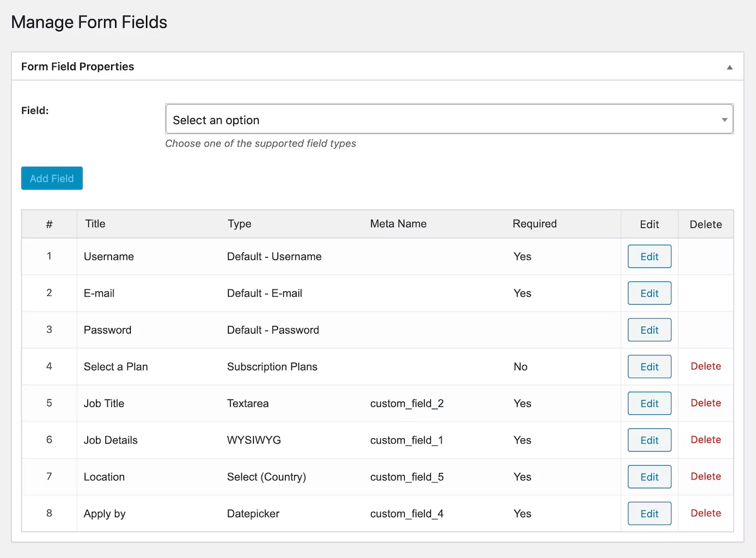Select the Location title cell
Screen dimensions: 756x558
pos(104,477)
